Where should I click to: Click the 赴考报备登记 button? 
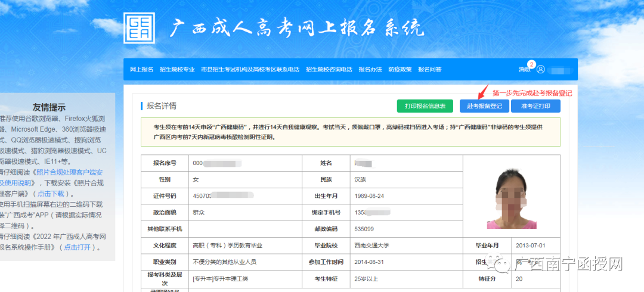click(x=484, y=106)
